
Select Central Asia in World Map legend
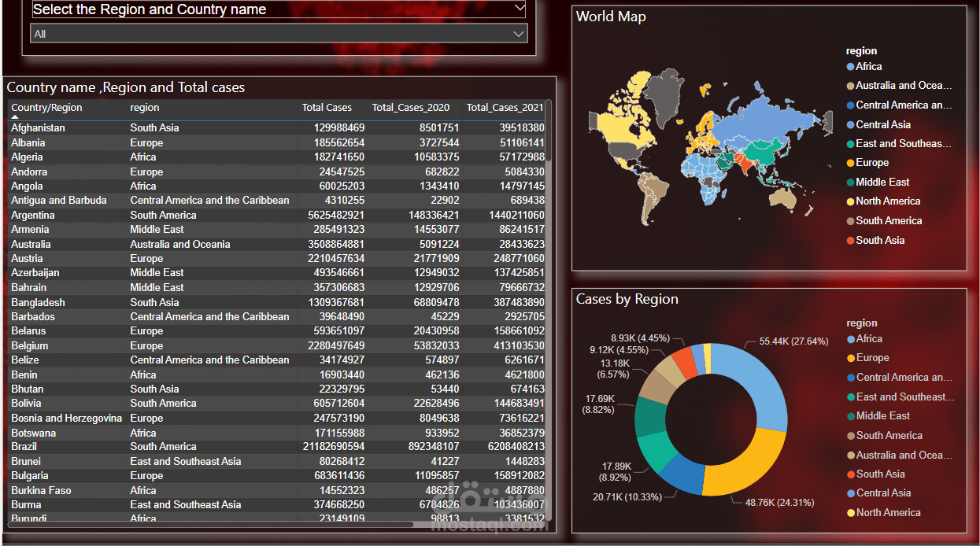click(878, 124)
